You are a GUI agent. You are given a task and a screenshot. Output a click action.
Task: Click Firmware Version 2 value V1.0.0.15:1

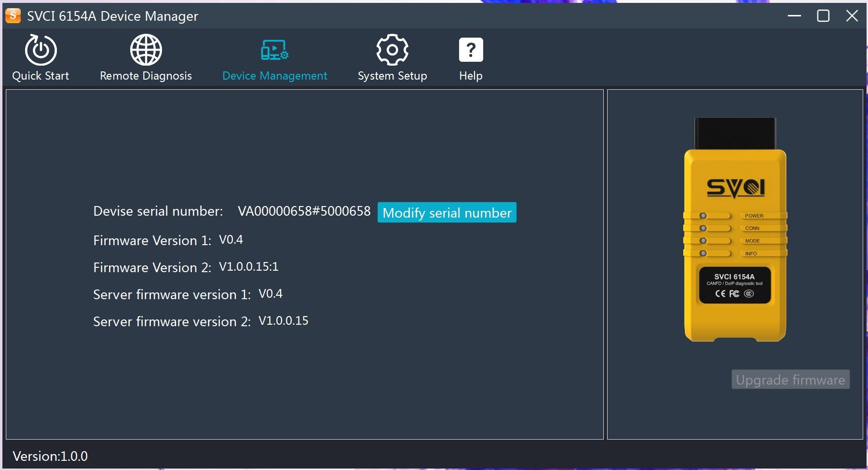point(249,267)
